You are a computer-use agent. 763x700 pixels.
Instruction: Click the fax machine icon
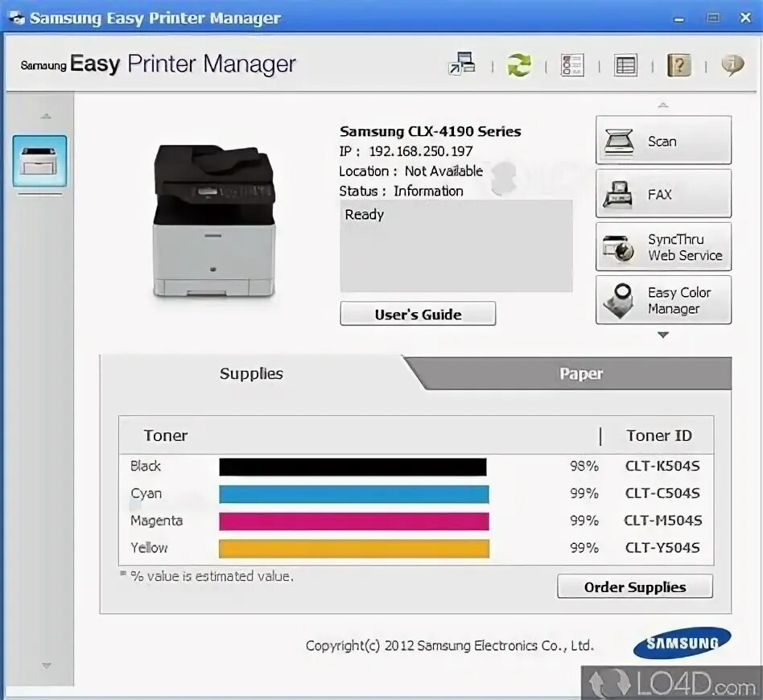pyautogui.click(x=618, y=194)
